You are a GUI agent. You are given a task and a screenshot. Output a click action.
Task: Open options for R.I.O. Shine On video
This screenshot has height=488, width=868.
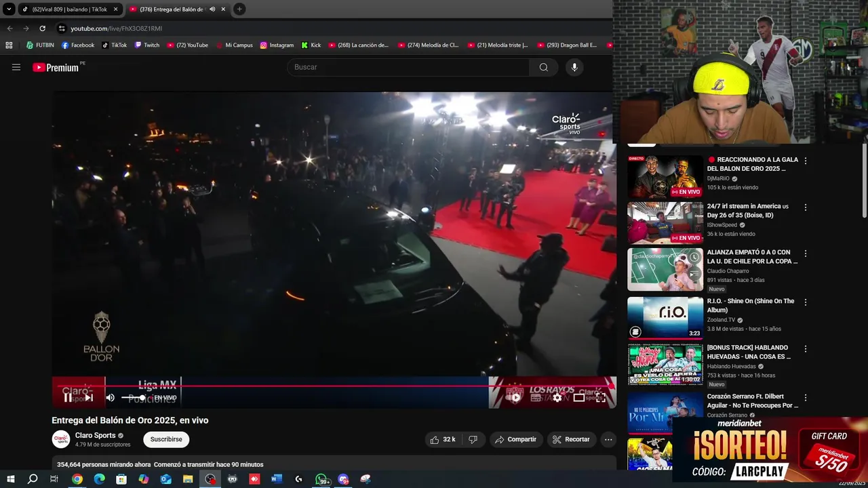(x=806, y=302)
